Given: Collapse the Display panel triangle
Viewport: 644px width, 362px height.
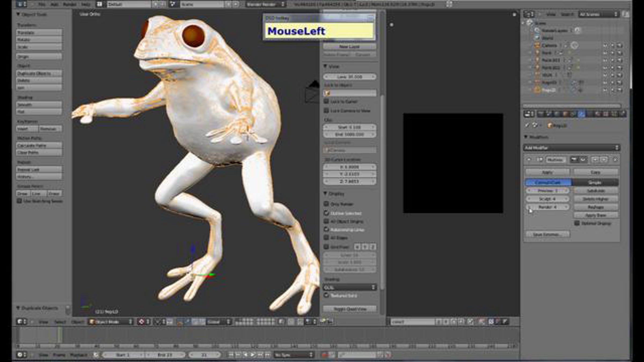Looking at the screenshot, I should click(325, 193).
